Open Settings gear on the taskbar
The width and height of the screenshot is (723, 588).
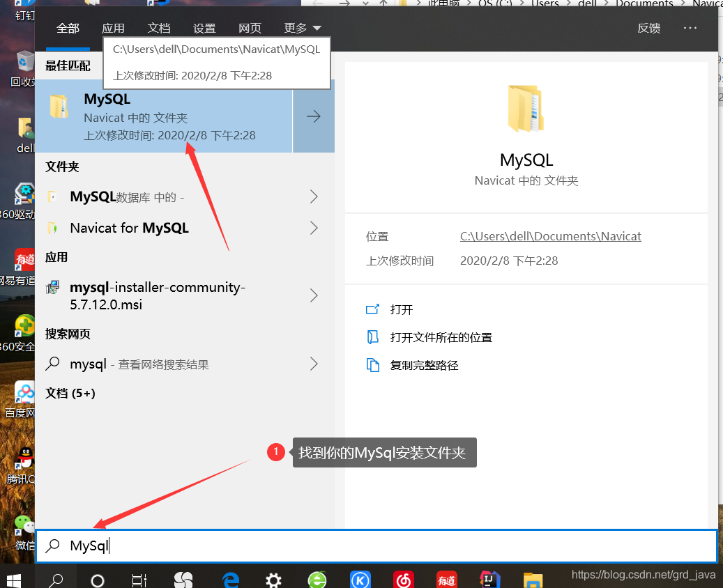coord(273,580)
